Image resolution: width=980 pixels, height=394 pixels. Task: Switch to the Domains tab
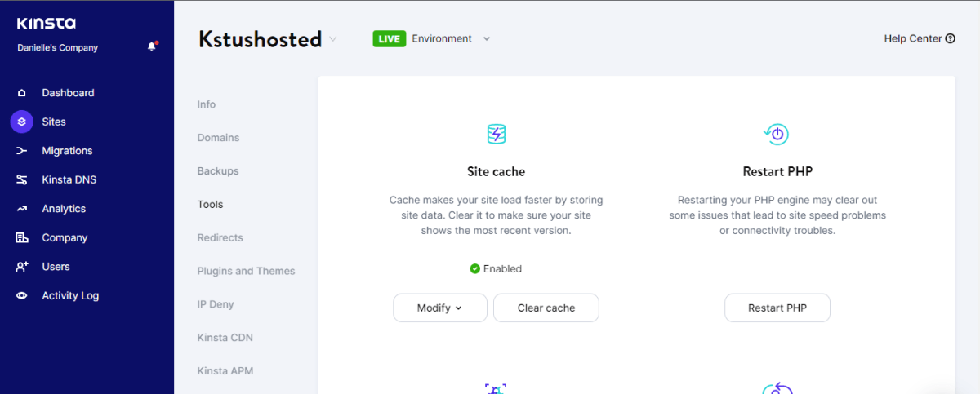(218, 138)
